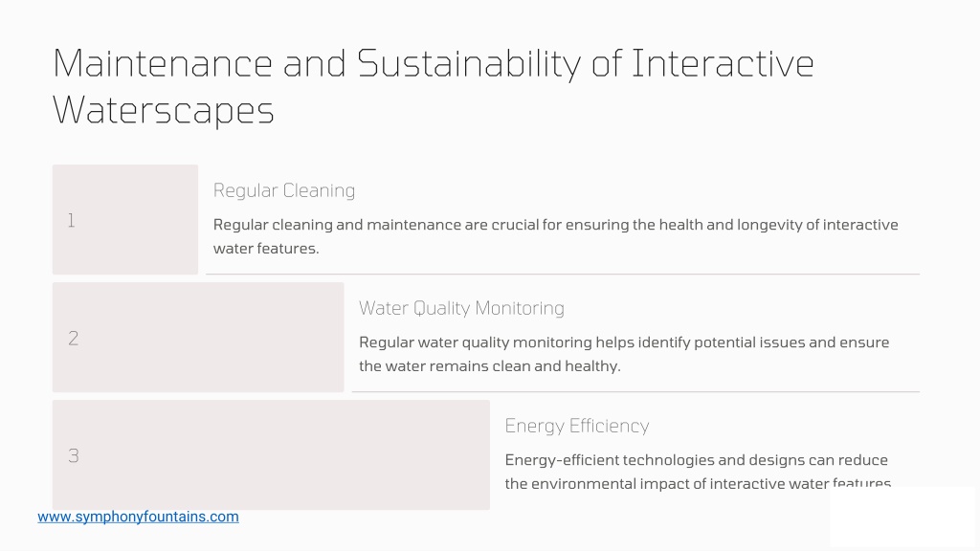The height and width of the screenshot is (551, 980).
Task: Select the regular cleaning description paragraph
Action: coord(556,236)
